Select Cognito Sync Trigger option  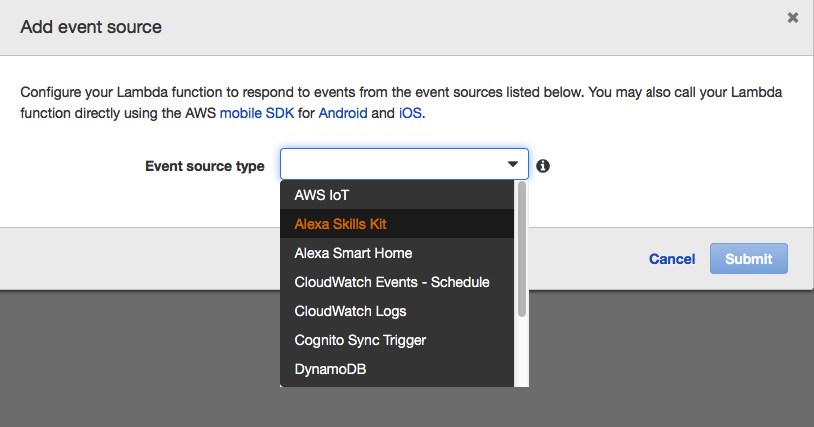[360, 340]
